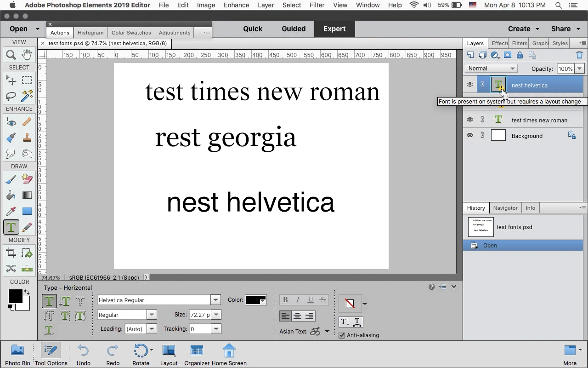
Task: Switch to the Histogram tab
Action: (x=90, y=33)
